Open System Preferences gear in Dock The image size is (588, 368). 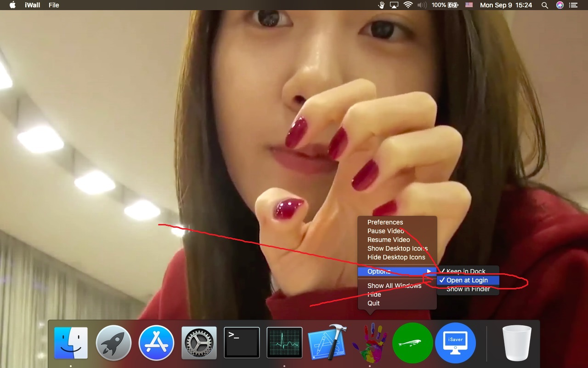click(199, 343)
